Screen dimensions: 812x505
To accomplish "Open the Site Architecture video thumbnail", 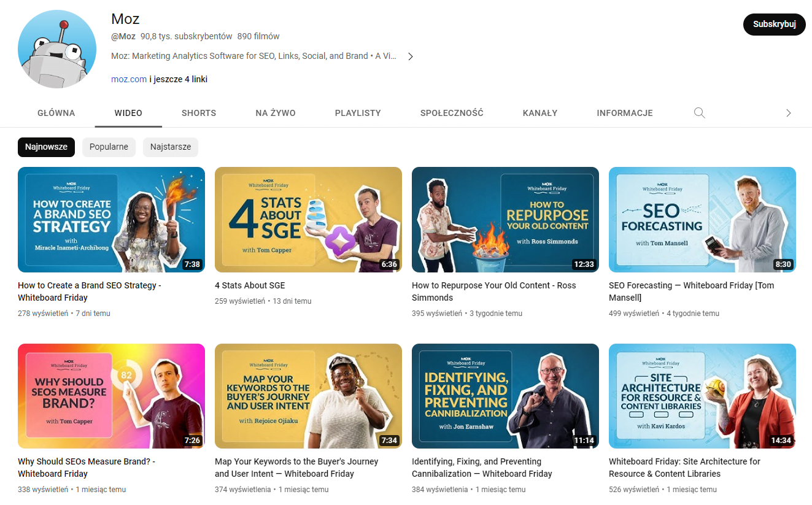I will pos(702,396).
